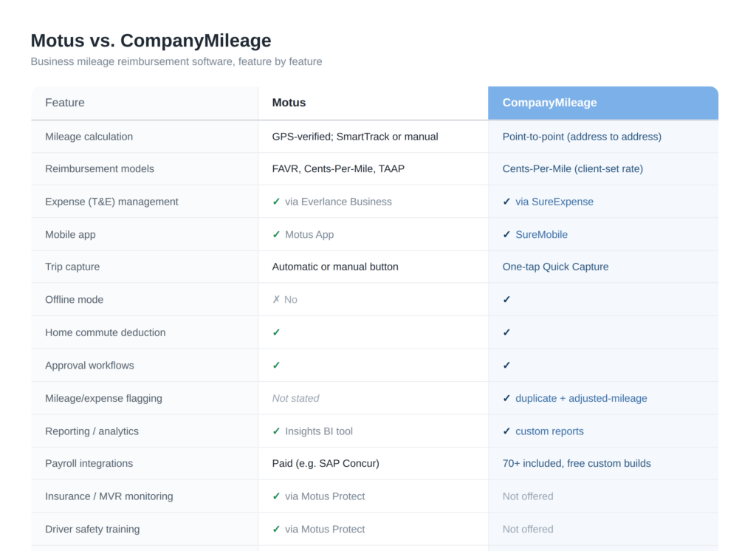Click 'via Motus Protect' in Driver safety training row
Viewport: 756px width, 551px height.
point(325,530)
